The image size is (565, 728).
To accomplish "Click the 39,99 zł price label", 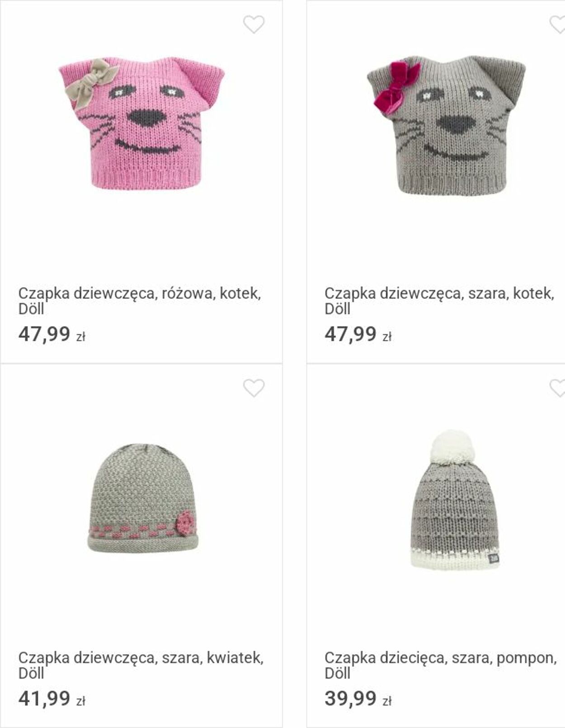I will point(358,699).
